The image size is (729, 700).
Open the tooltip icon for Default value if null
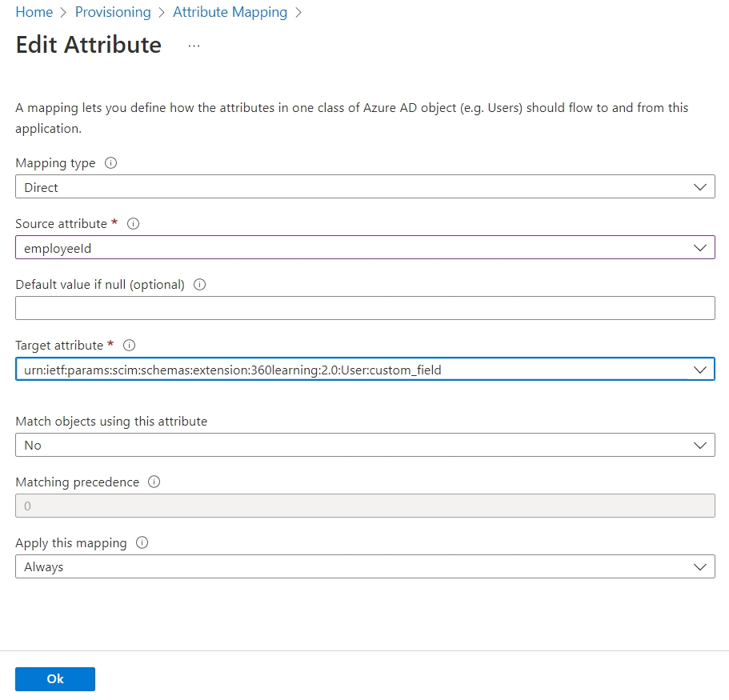199,284
